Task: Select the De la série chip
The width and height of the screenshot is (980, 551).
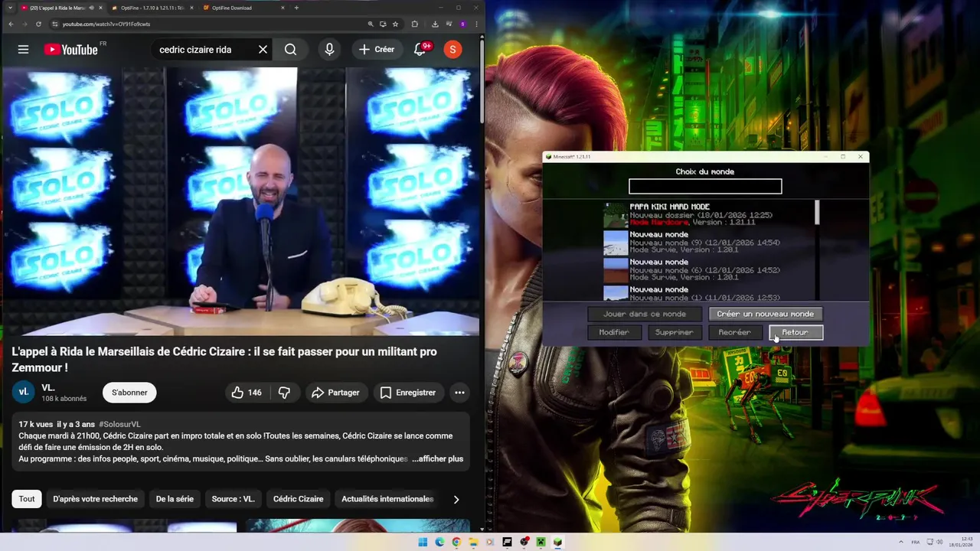Action: [x=175, y=499]
